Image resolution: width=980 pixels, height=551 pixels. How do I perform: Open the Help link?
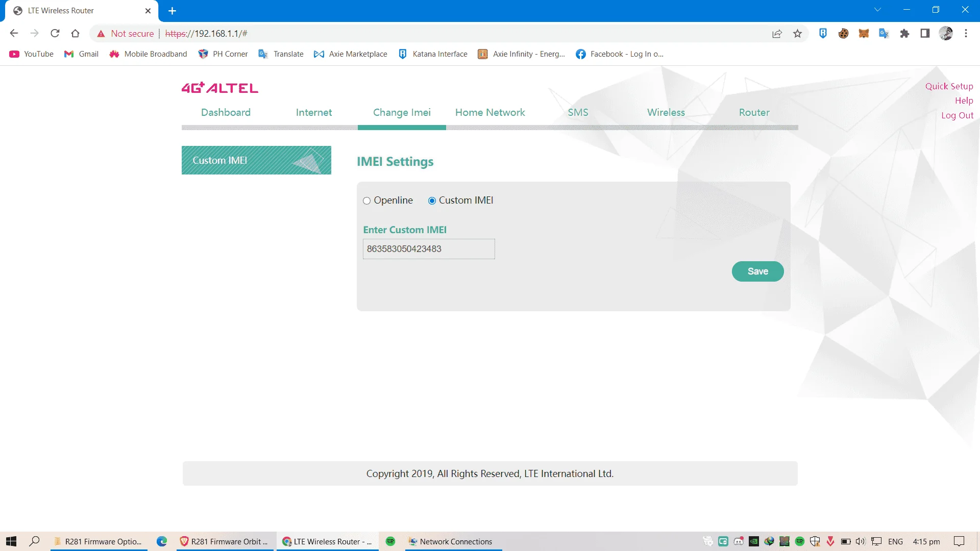pyautogui.click(x=964, y=101)
